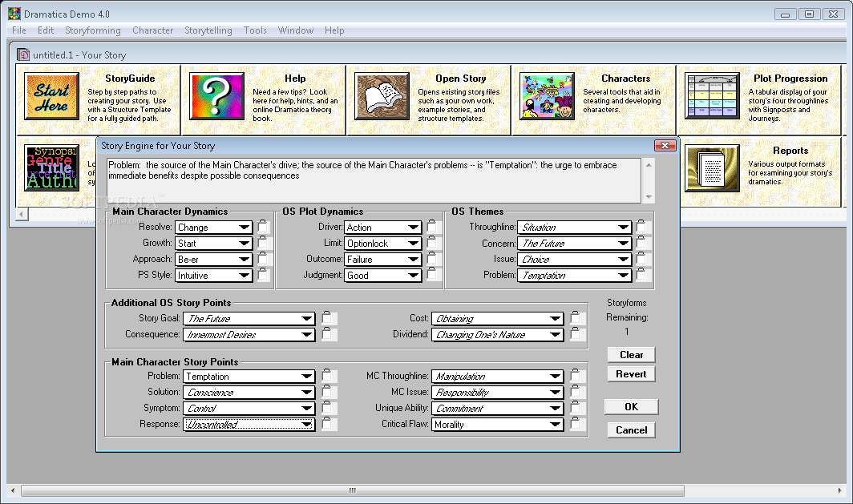853x504 pixels.
Task: Open the Open Story book icon
Action: [x=382, y=96]
